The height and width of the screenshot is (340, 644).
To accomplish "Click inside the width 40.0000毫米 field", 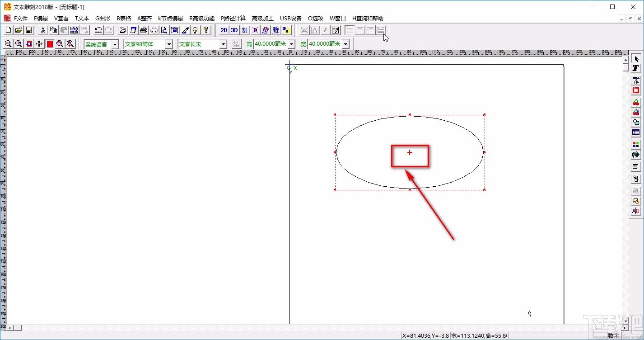I will (325, 44).
